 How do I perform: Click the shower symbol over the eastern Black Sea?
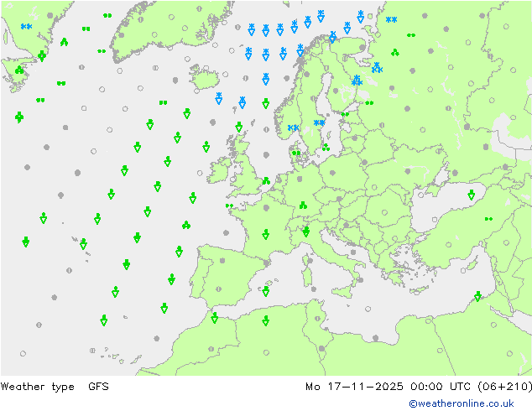point(472,195)
